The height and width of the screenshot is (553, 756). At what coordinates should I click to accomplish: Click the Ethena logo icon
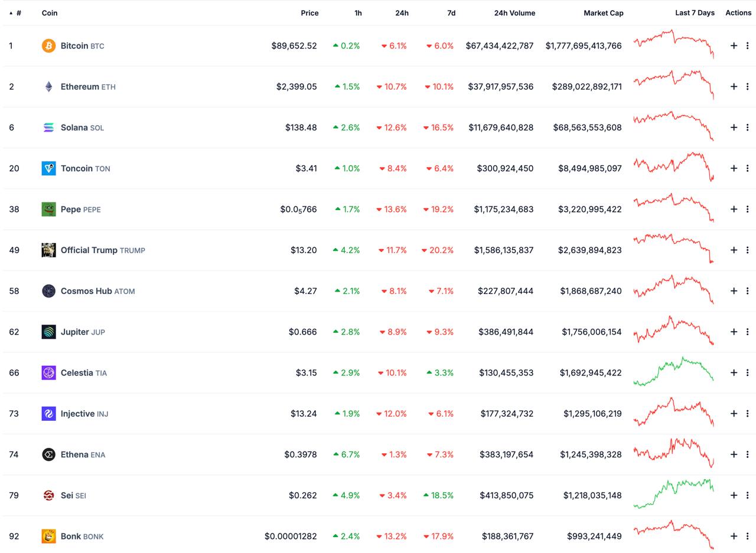tap(48, 454)
